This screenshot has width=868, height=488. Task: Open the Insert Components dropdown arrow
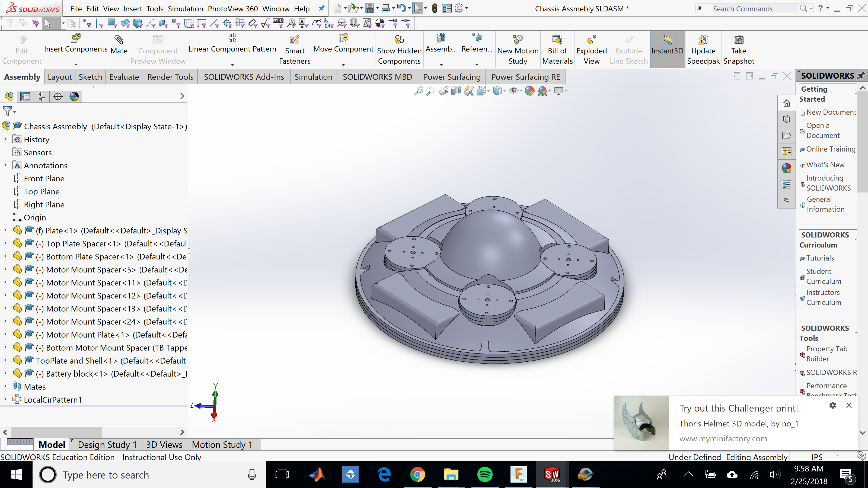pyautogui.click(x=76, y=64)
